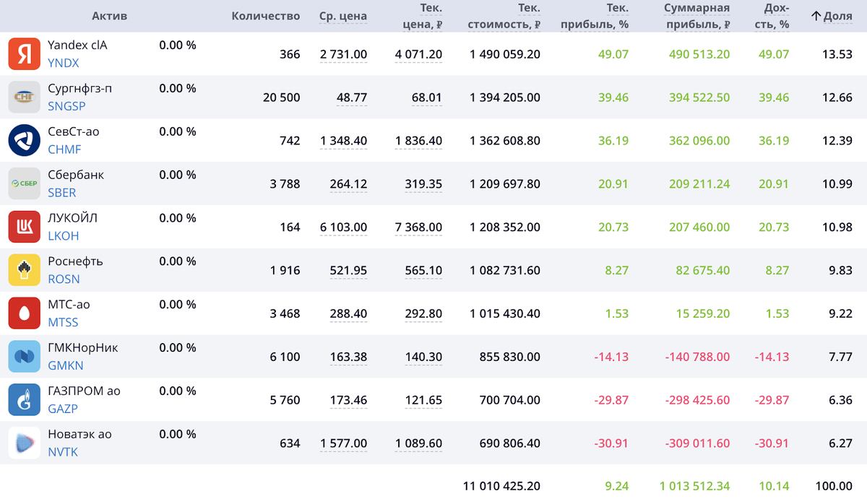Click Rosneft average price 521.95

point(348,271)
